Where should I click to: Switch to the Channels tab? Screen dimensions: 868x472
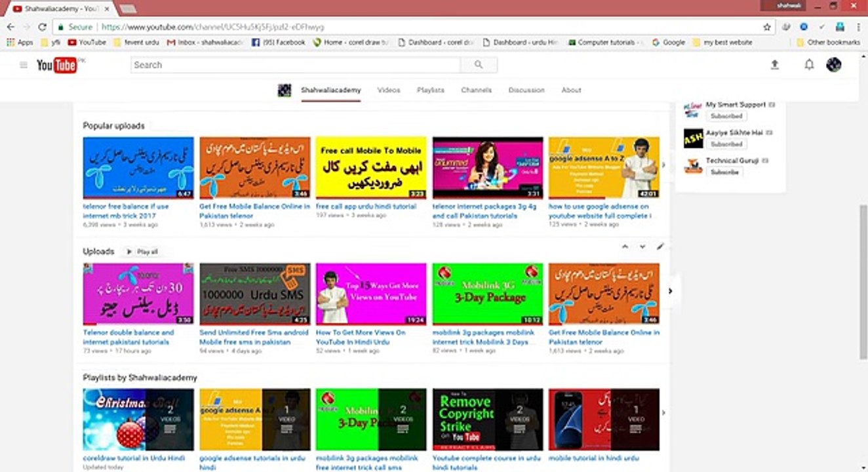tap(477, 90)
